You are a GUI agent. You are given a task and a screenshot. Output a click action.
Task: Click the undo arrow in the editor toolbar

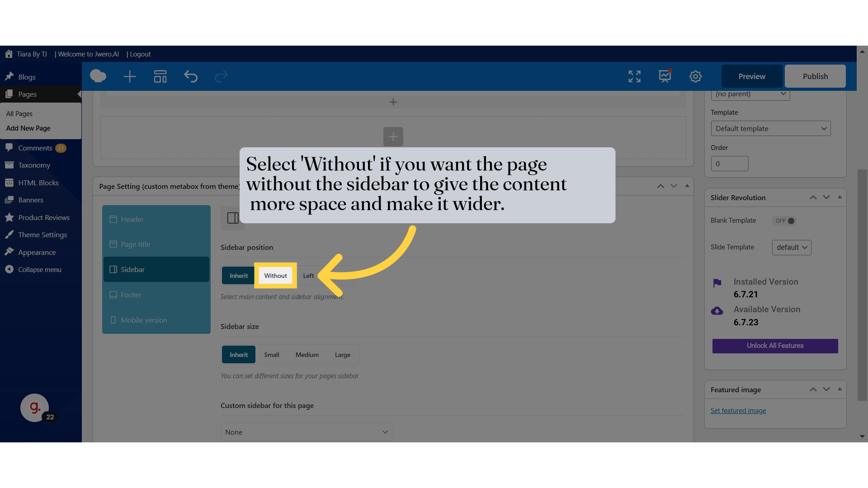[x=191, y=76]
